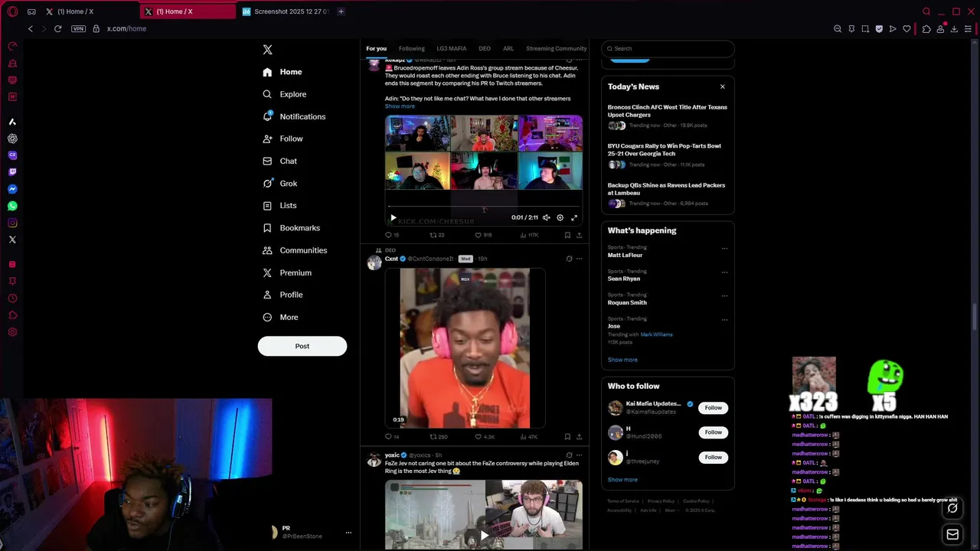Switch to the first Home / X tab

89,11
